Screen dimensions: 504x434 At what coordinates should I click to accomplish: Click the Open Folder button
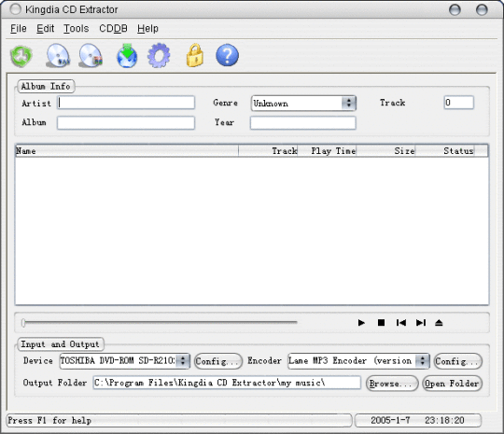point(452,384)
